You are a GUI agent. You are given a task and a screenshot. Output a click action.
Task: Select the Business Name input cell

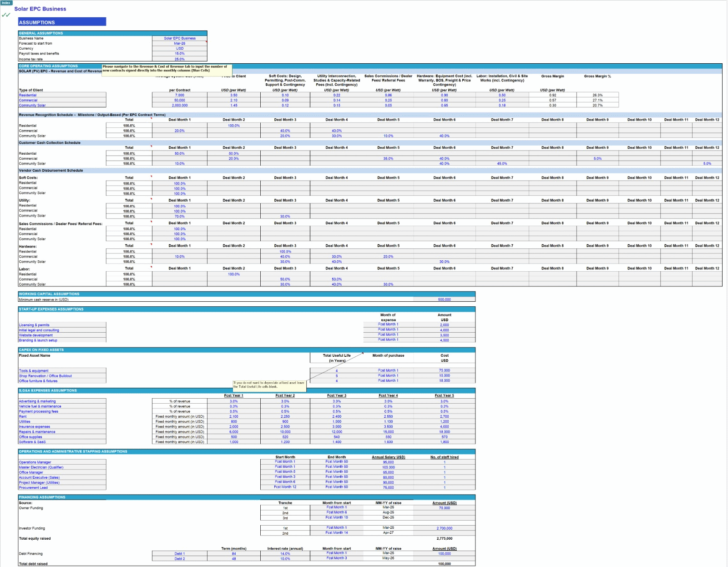[179, 38]
